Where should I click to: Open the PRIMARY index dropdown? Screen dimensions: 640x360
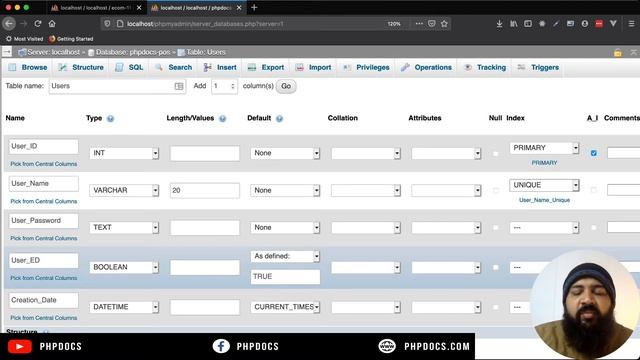coord(544,148)
